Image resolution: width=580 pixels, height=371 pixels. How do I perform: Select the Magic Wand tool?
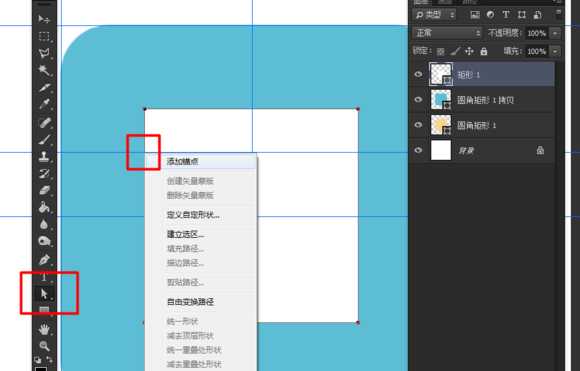44,70
